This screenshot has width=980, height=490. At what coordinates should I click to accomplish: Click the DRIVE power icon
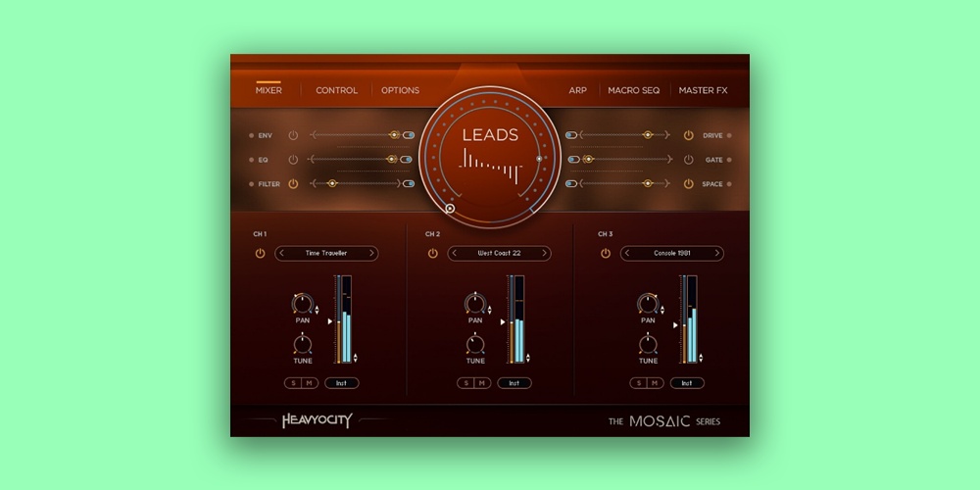point(688,135)
